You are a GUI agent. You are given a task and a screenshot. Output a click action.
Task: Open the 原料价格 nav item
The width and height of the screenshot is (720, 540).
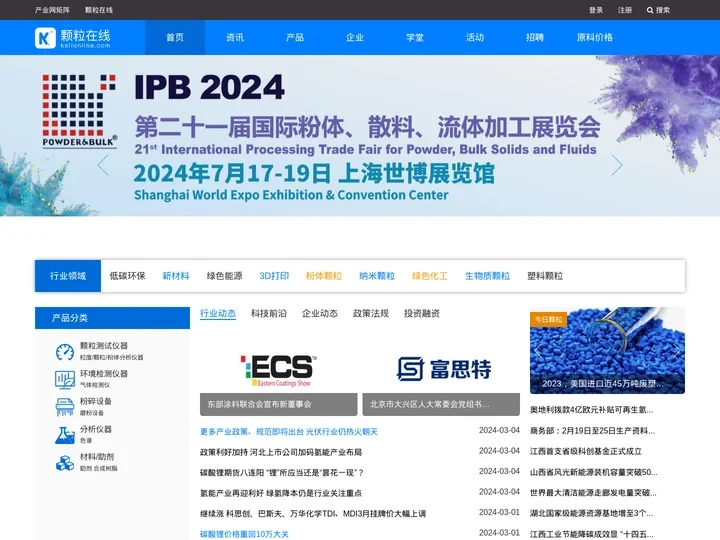pos(595,38)
